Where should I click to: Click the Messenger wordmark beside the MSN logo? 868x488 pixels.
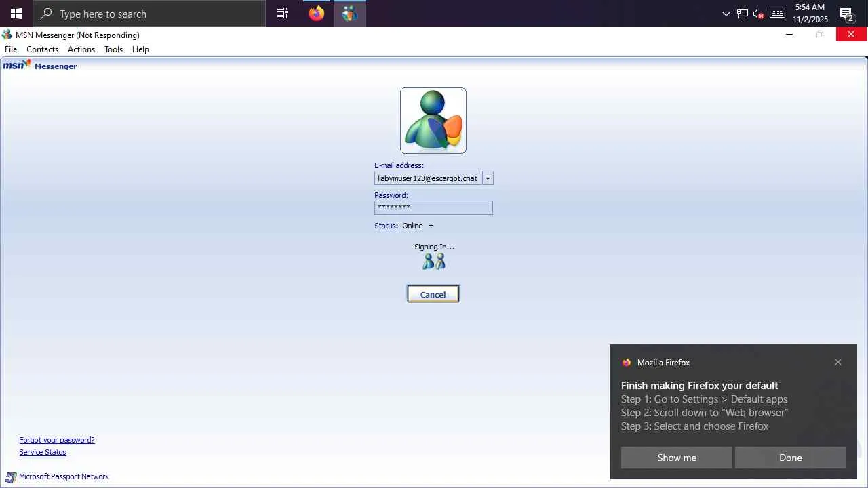[56, 66]
